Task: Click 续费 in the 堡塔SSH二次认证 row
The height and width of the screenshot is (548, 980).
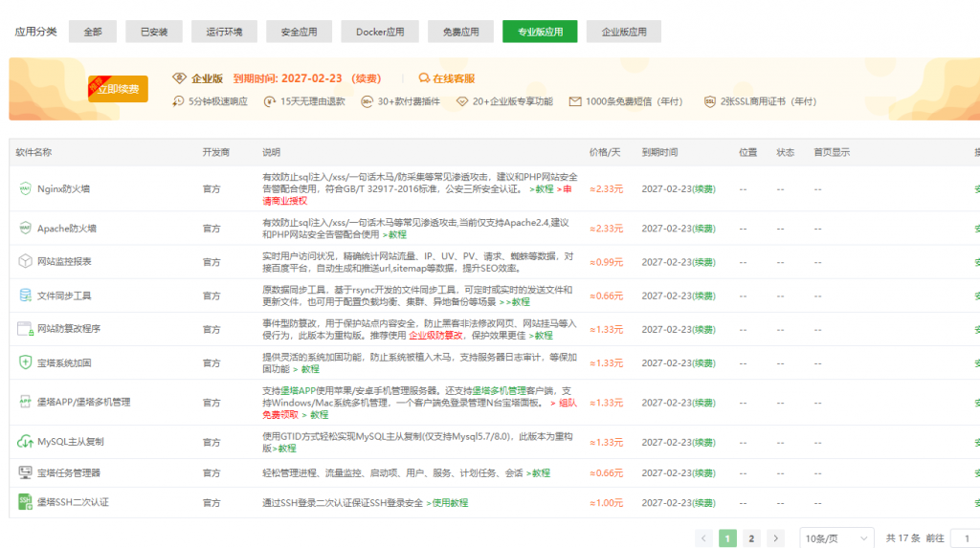Action: click(x=703, y=502)
